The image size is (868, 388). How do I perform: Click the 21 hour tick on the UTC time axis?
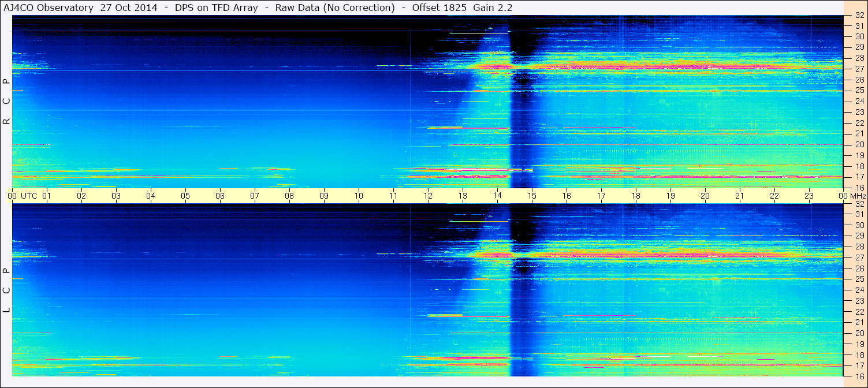click(x=740, y=196)
